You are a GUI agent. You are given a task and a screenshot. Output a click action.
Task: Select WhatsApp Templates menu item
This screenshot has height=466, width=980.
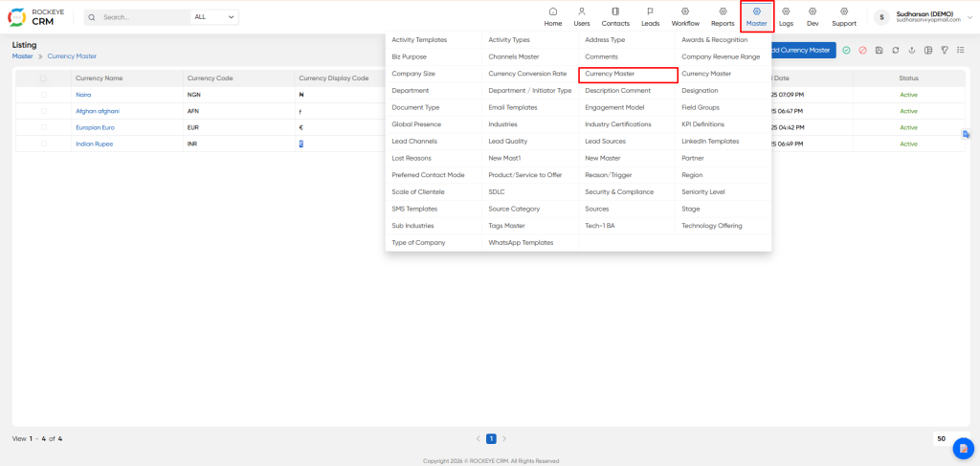point(522,242)
